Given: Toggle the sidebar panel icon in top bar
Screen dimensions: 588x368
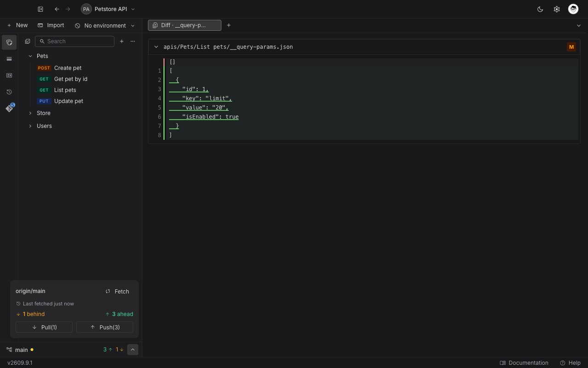Looking at the screenshot, I should tap(40, 9).
